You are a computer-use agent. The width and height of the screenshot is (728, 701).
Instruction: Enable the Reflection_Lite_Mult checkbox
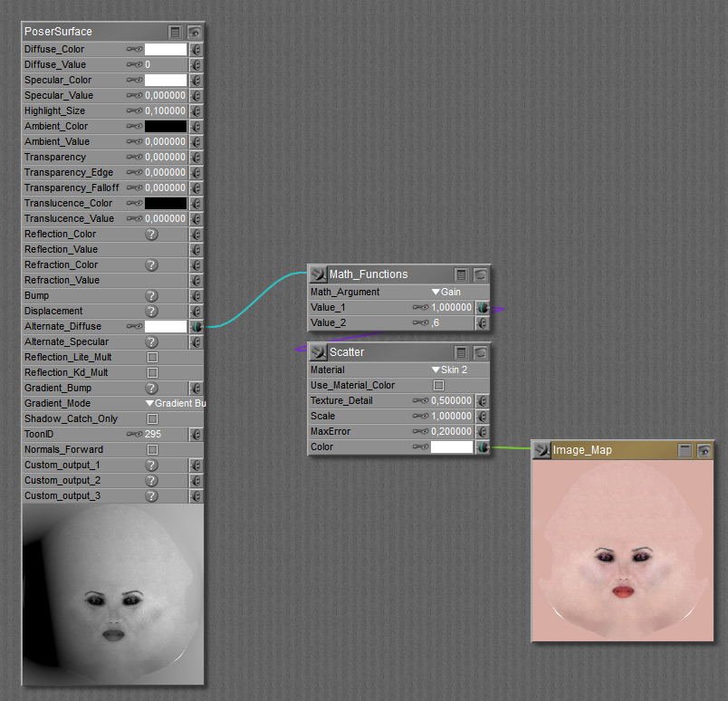coord(152,358)
